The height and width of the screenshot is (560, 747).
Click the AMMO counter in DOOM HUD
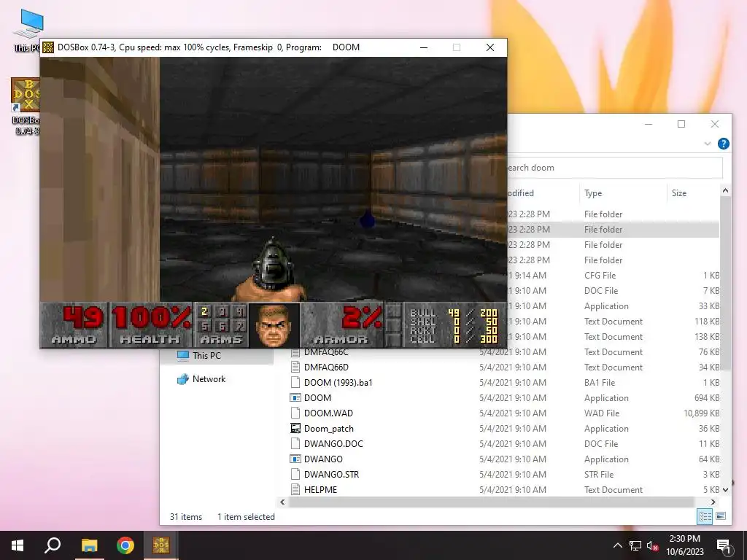74,324
